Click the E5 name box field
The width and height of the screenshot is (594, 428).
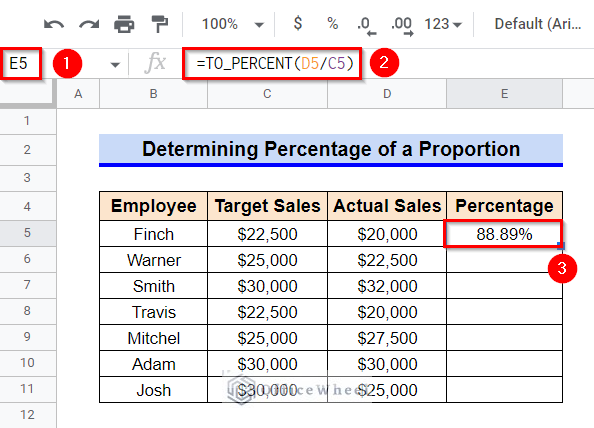(21, 63)
